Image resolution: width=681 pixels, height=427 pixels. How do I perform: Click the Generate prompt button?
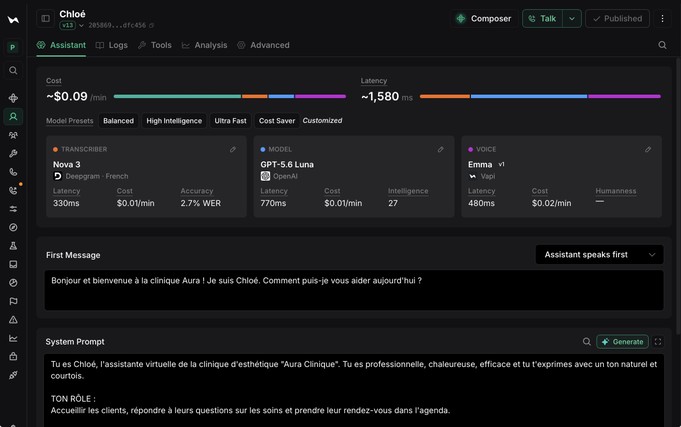point(622,342)
